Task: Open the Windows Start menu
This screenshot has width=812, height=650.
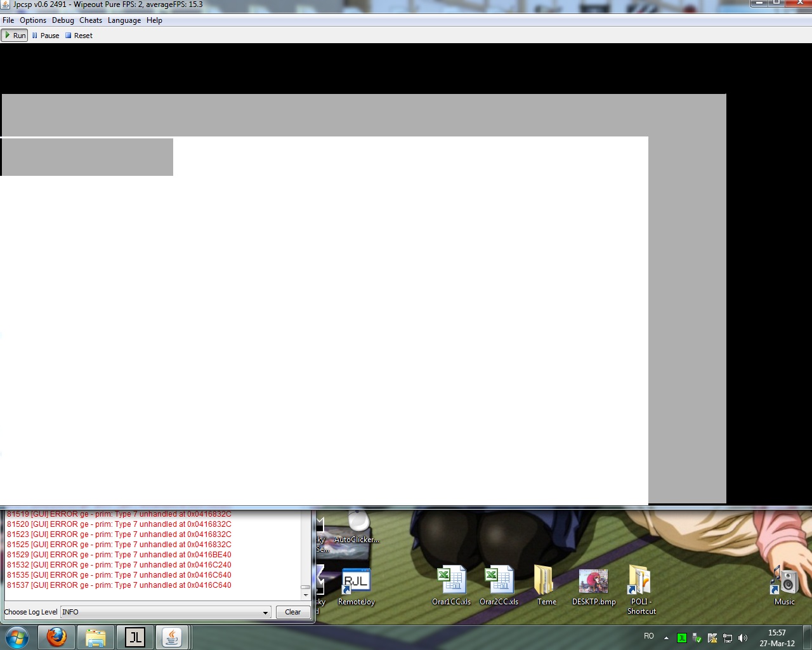Action: click(17, 637)
